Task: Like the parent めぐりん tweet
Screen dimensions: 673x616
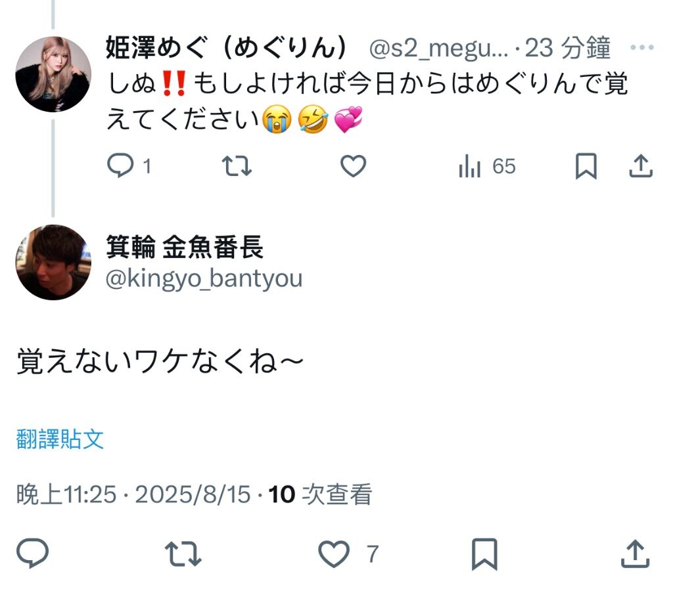Action: point(353,167)
